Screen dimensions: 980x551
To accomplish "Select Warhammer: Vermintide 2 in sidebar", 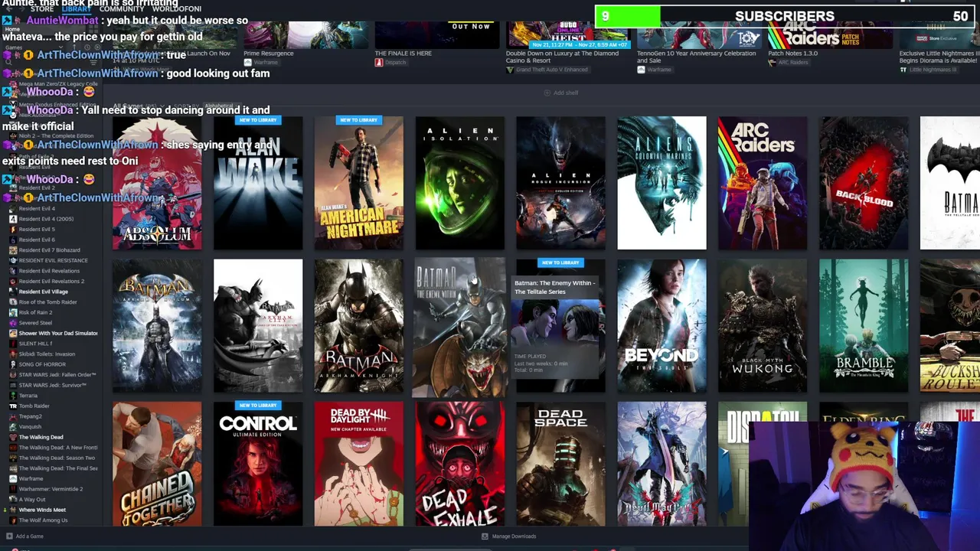I will point(51,489).
